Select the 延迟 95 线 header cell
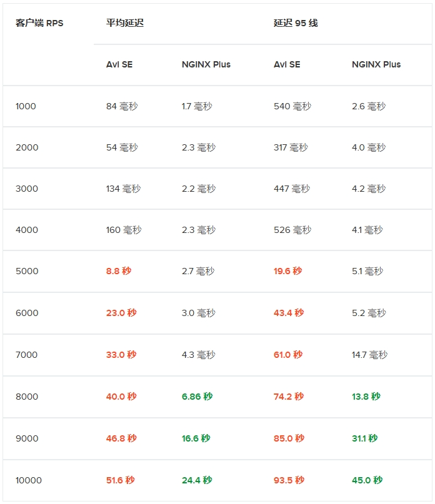The width and height of the screenshot is (435, 504). click(296, 23)
